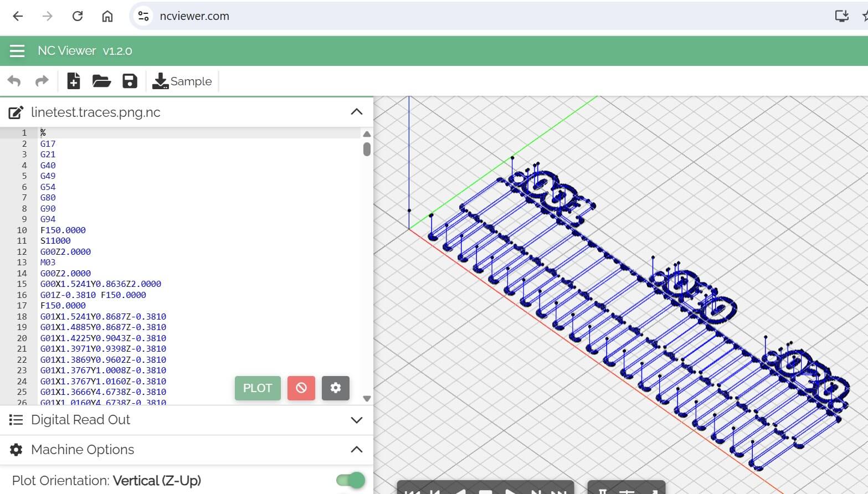The image size is (868, 494).
Task: Open the NC Viewer hamburger menu
Action: 17,51
